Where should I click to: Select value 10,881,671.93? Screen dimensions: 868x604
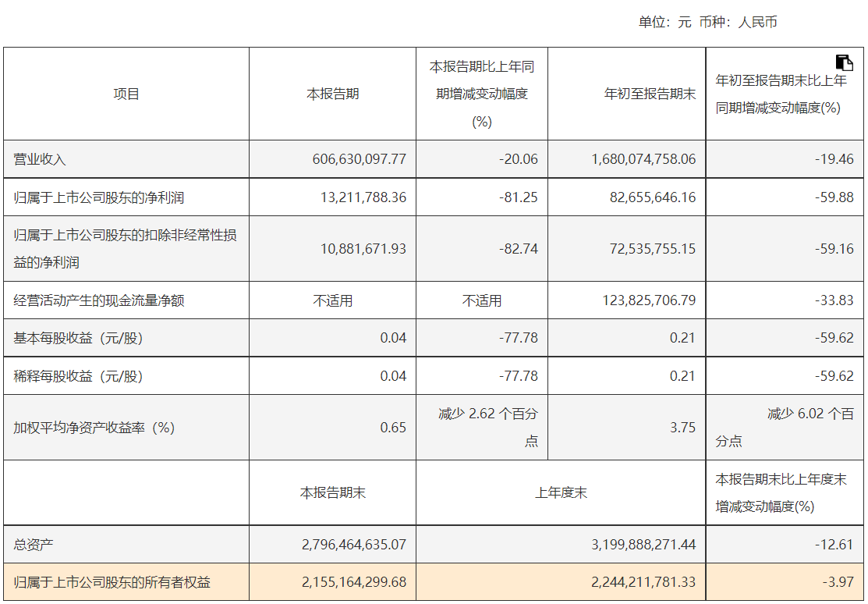point(363,249)
